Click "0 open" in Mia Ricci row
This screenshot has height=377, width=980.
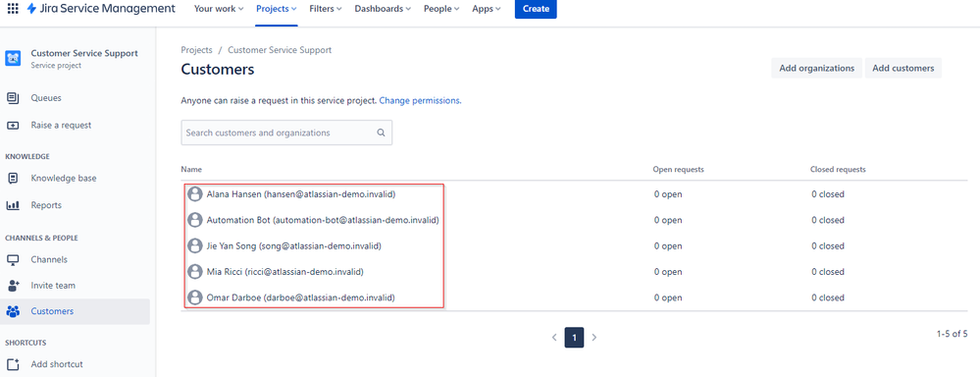(x=668, y=272)
